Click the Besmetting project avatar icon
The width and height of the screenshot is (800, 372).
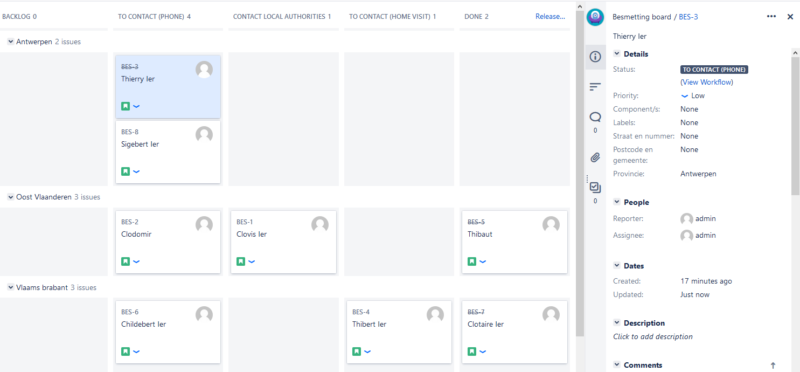(595, 17)
